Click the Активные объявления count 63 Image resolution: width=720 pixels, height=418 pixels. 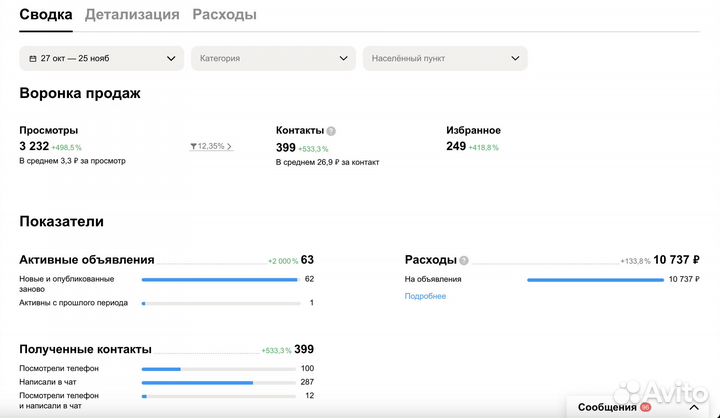click(x=307, y=260)
